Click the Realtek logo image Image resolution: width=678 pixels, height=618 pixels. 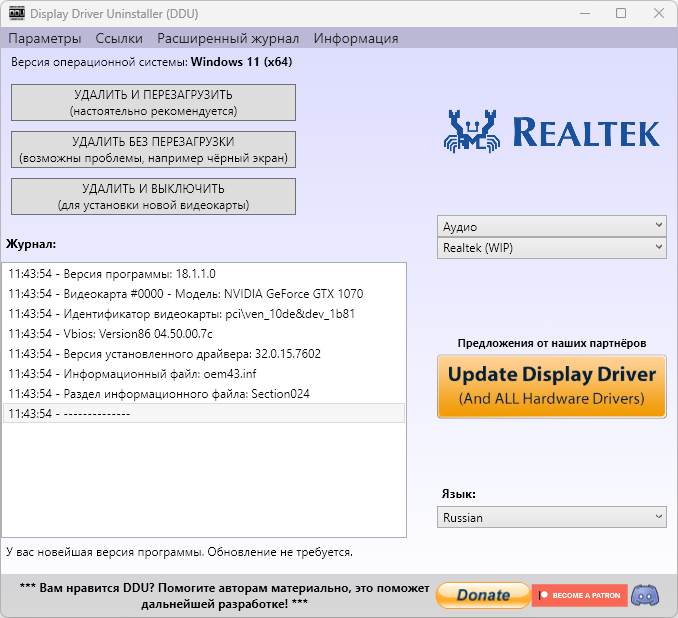click(x=551, y=131)
